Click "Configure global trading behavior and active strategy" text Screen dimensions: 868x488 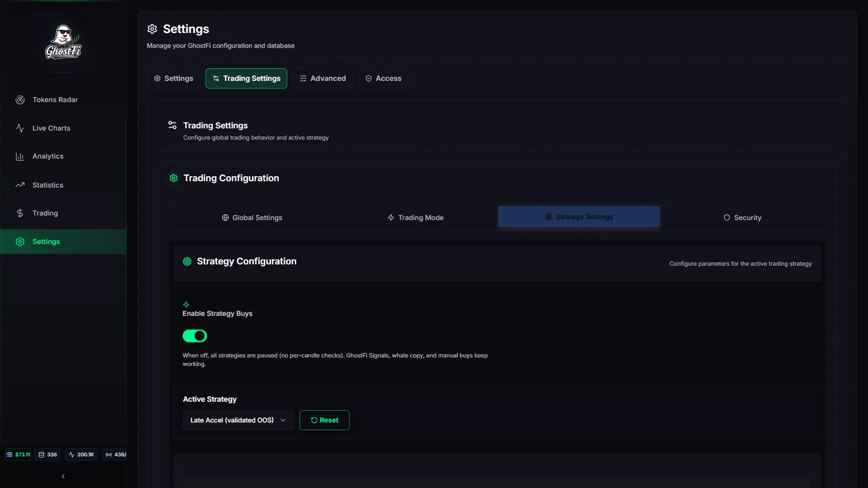point(256,138)
